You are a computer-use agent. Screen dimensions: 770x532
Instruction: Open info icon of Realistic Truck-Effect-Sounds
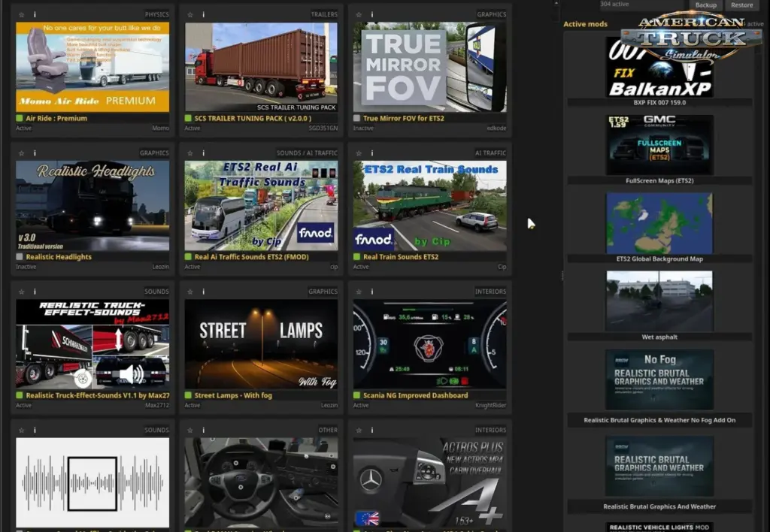click(35, 292)
